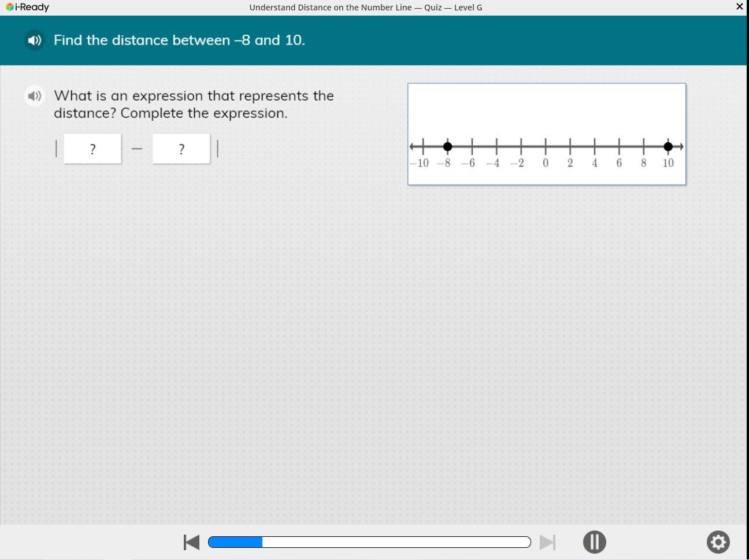Play audio for the expression instructions
749x560 pixels.
[x=35, y=96]
